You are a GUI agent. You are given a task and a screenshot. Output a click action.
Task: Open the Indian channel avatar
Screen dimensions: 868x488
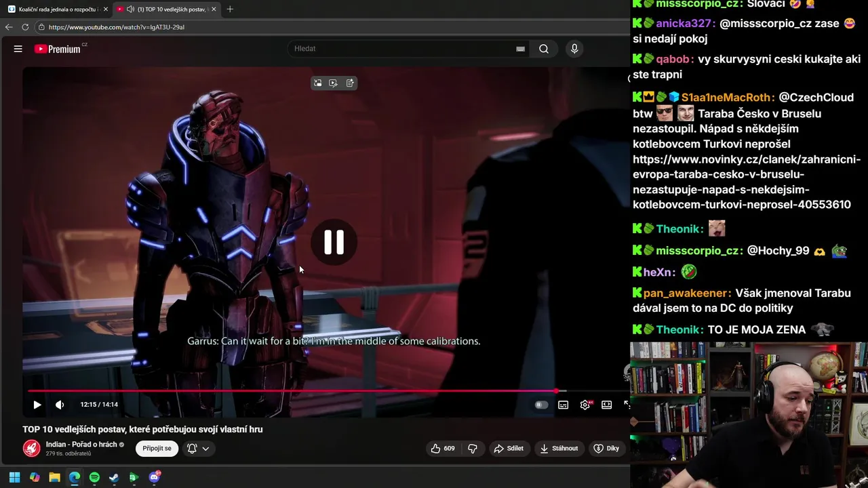tap(31, 448)
